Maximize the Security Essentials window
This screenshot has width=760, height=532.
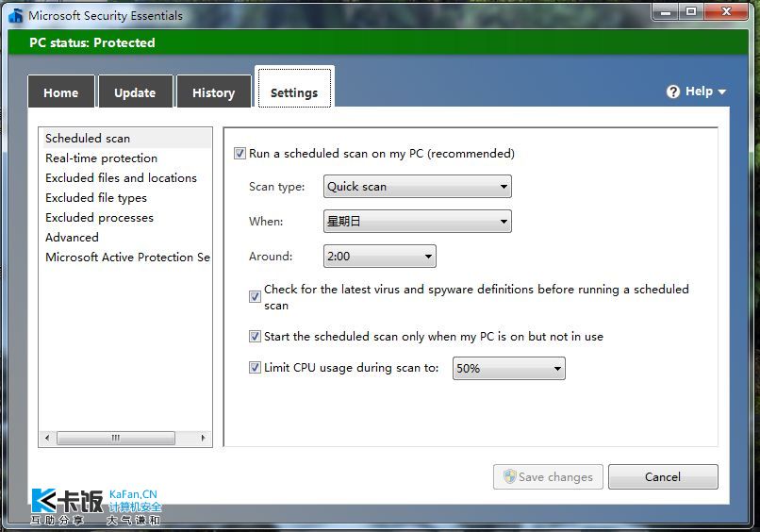692,11
